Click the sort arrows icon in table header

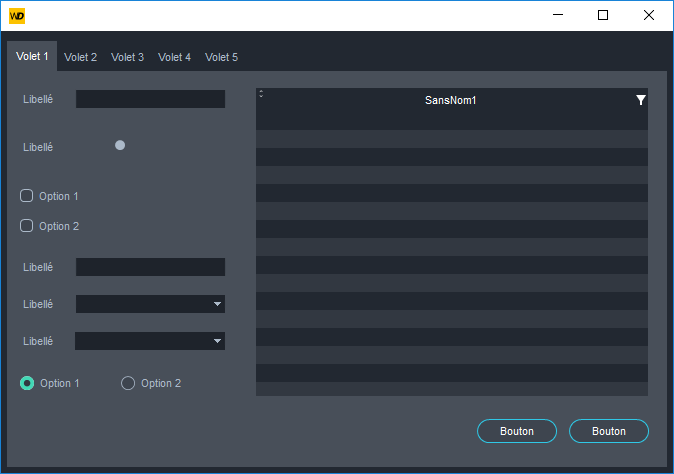coord(261,94)
